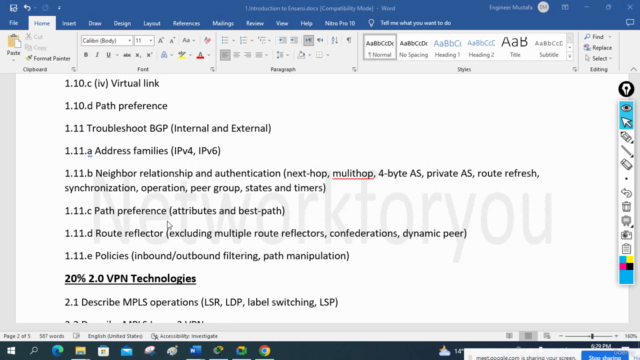Apply the No Spacing style
Screen dimensions: 640x360
click(413, 47)
